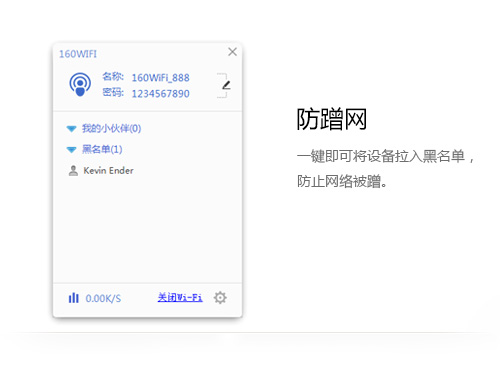Click the traffic bars speed icon
The height and width of the screenshot is (375, 500).
(74, 298)
